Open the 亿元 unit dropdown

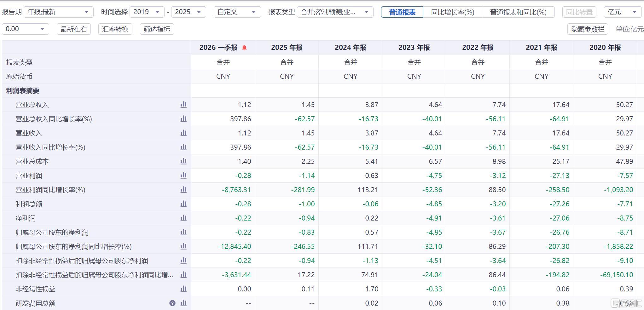[622, 12]
